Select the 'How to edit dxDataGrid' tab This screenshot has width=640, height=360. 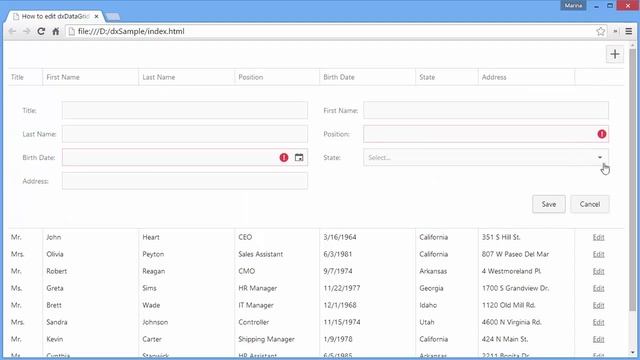coord(55,16)
